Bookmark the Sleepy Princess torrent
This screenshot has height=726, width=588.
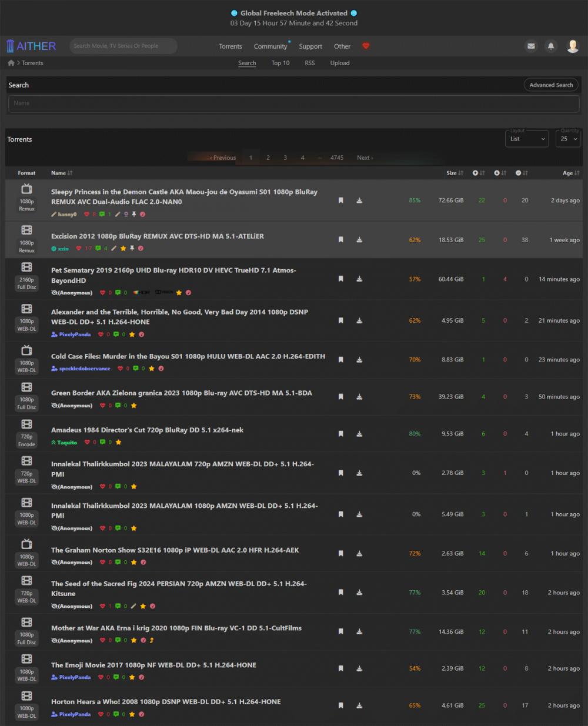pos(340,200)
